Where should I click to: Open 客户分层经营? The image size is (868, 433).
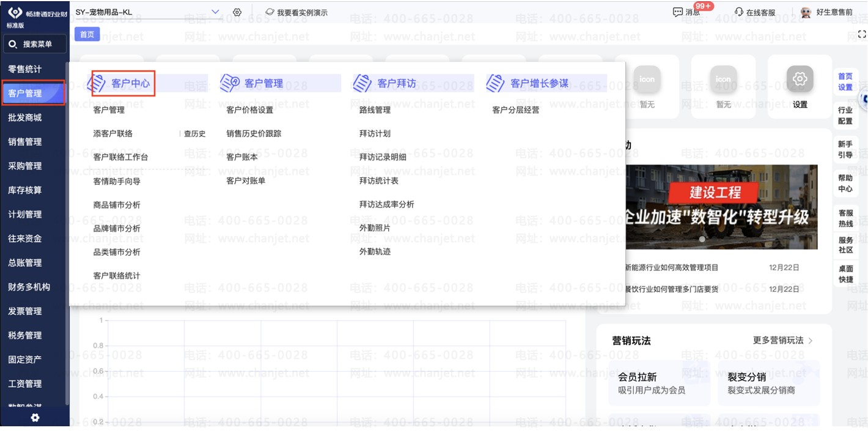[x=516, y=110]
